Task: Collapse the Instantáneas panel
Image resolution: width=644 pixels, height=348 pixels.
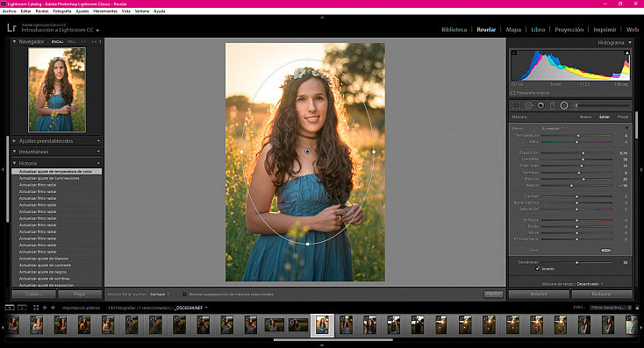Action: click(14, 152)
